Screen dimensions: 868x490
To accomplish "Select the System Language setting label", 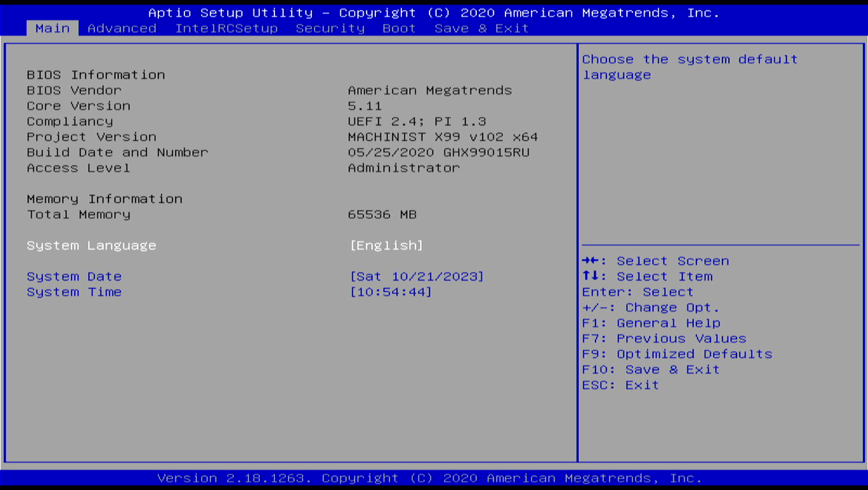I will tap(91, 246).
